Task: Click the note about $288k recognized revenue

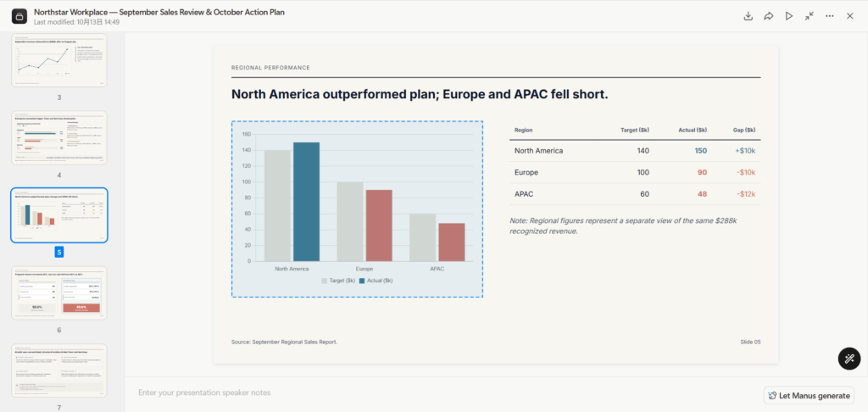Action: [x=623, y=226]
